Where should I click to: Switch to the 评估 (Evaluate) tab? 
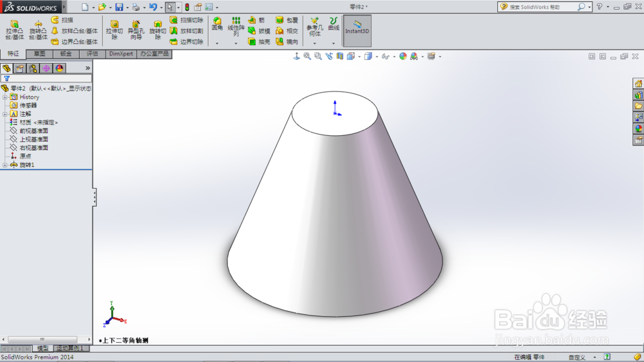click(92, 54)
